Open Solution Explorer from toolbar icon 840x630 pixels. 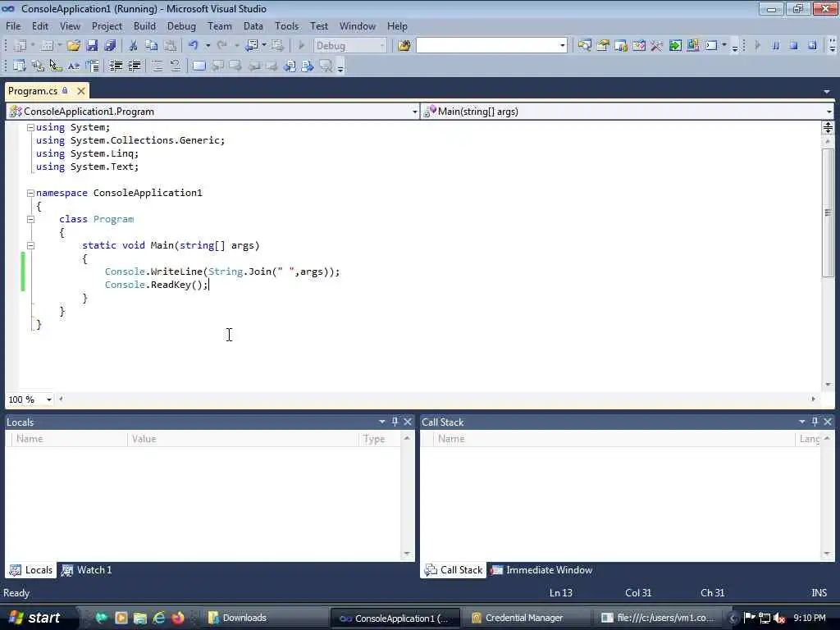tap(584, 46)
